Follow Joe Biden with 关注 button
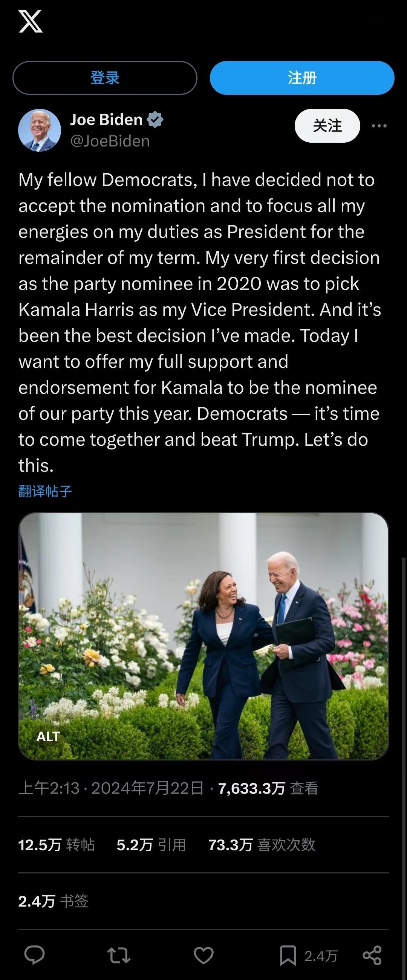407x980 pixels. click(327, 126)
